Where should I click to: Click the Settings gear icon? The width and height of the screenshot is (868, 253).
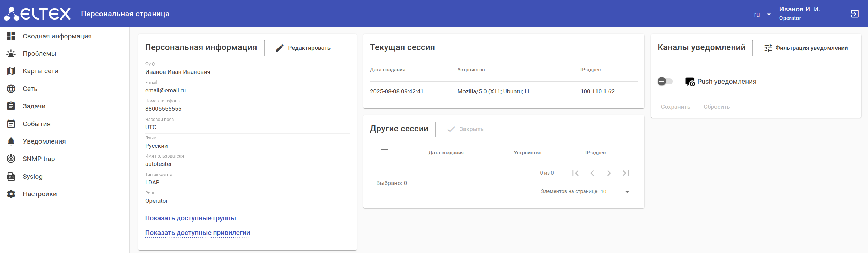click(x=11, y=194)
